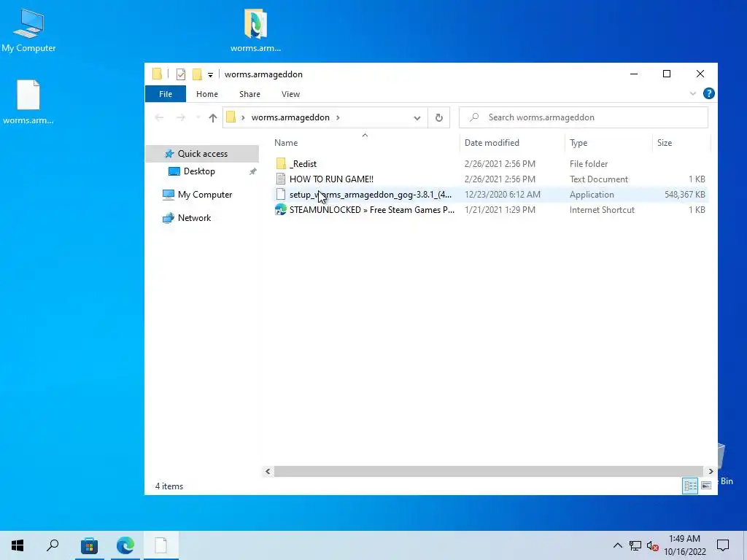Go up one folder level
The width and height of the screenshot is (747, 560).
[x=212, y=117]
